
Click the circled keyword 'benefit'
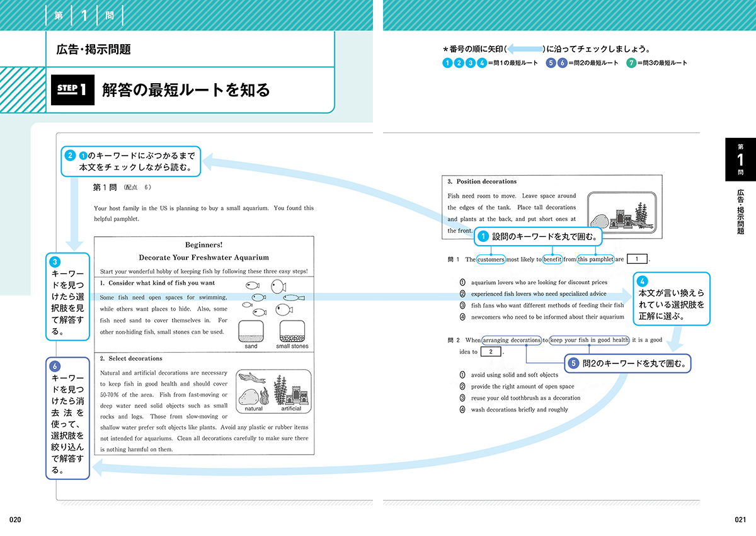coord(553,259)
